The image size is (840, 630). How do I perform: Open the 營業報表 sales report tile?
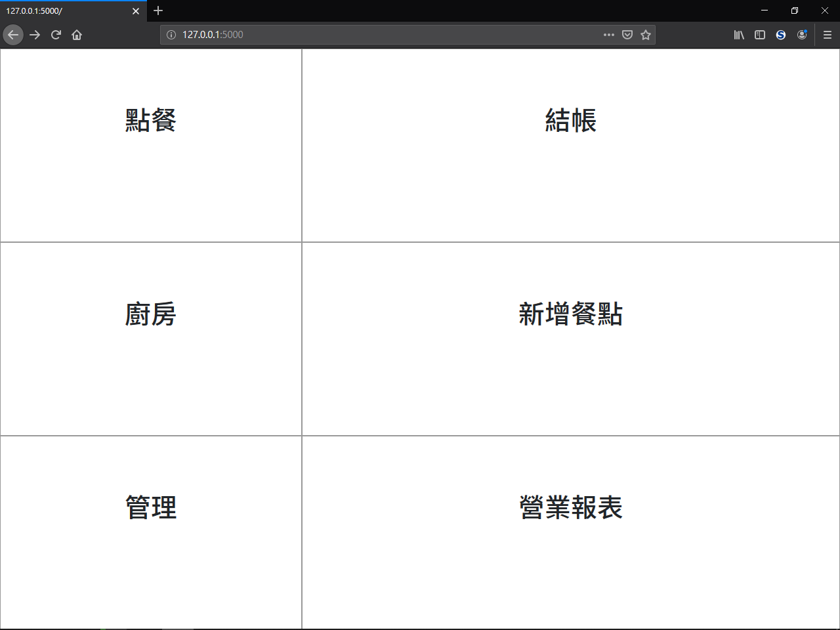point(571,532)
